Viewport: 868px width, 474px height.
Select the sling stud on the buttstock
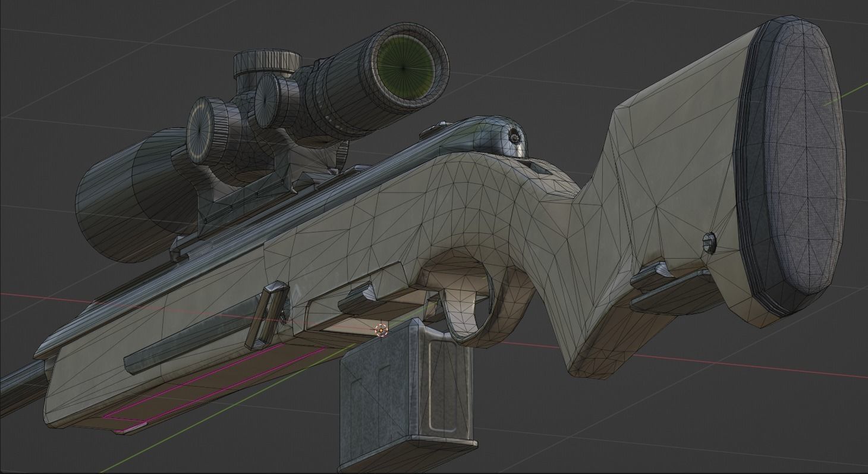[709, 242]
